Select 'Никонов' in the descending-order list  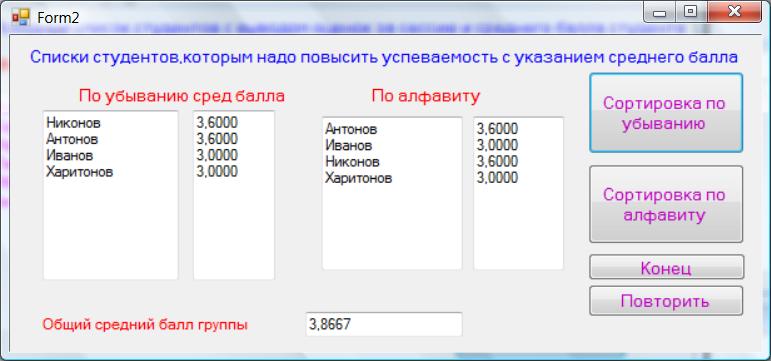[73, 122]
